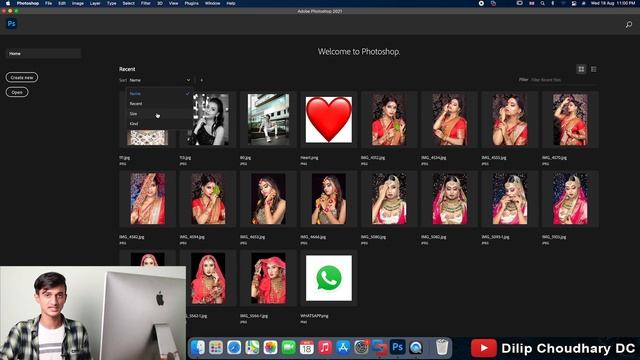Open the Heart.png thumbnail
The width and height of the screenshot is (640, 360).
tap(329, 120)
